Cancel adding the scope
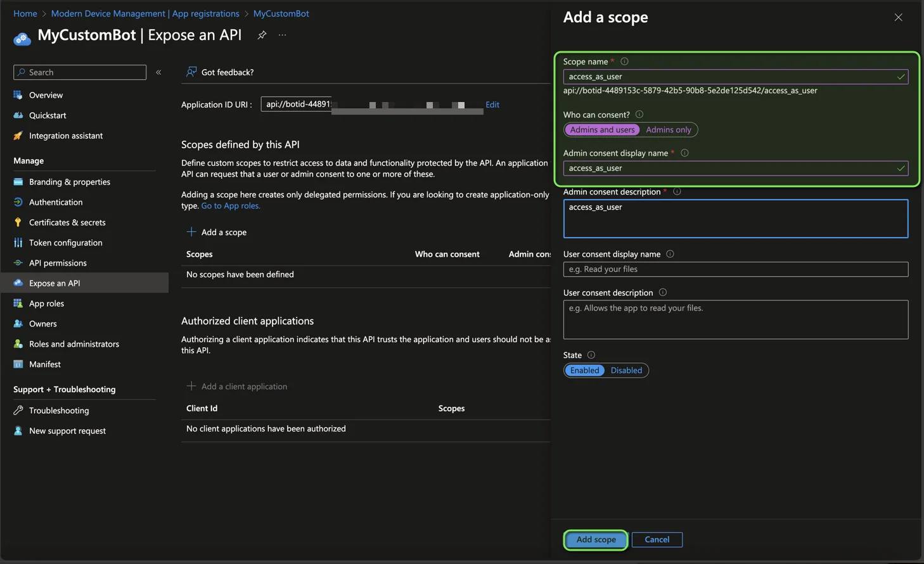Image resolution: width=924 pixels, height=564 pixels. pos(657,540)
